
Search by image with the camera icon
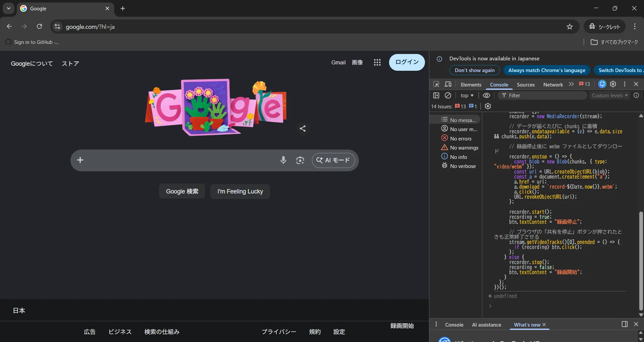[300, 160]
